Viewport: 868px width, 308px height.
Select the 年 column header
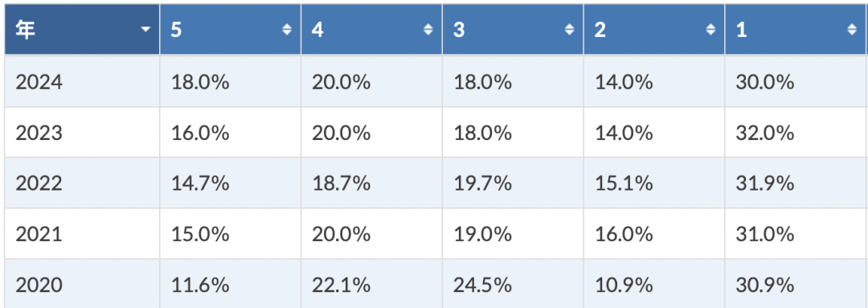point(82,30)
